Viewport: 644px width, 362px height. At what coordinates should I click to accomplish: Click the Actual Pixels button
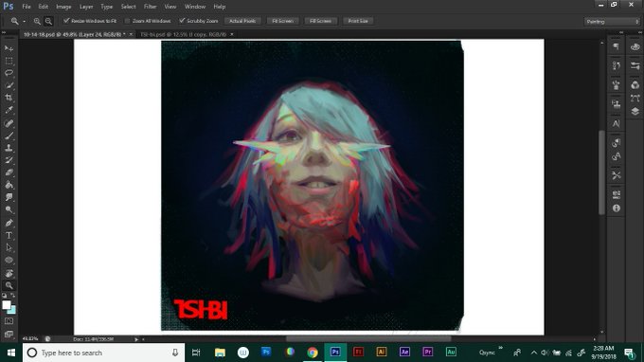coord(242,21)
